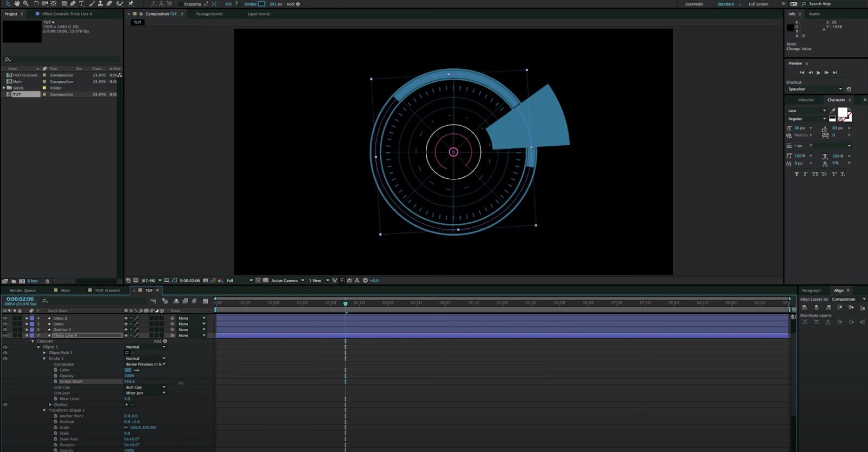The image size is (868, 452).
Task: Select the Type tool
Action: click(x=81, y=4)
